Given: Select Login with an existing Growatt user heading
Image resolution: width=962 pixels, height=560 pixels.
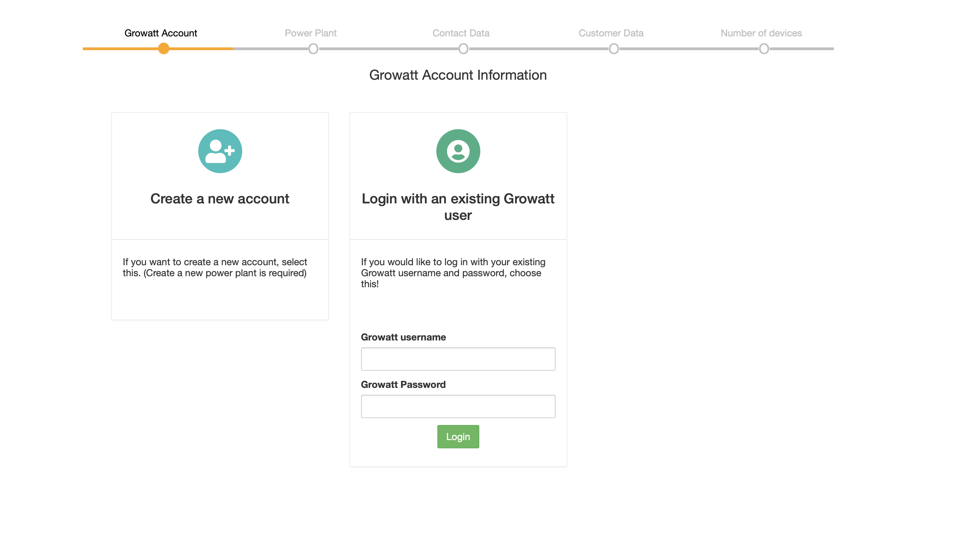Looking at the screenshot, I should click(x=458, y=207).
